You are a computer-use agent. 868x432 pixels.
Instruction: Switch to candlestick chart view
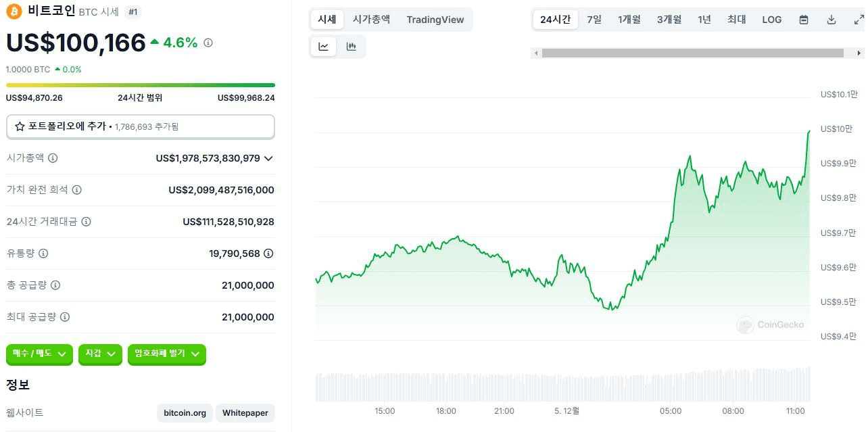click(x=351, y=47)
